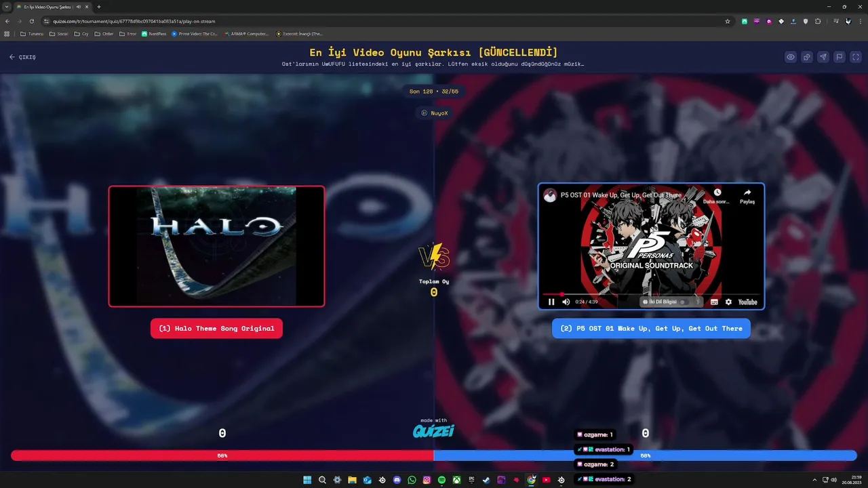Open the Chrome profile avatar
The height and width of the screenshot is (488, 868).
[847, 21]
